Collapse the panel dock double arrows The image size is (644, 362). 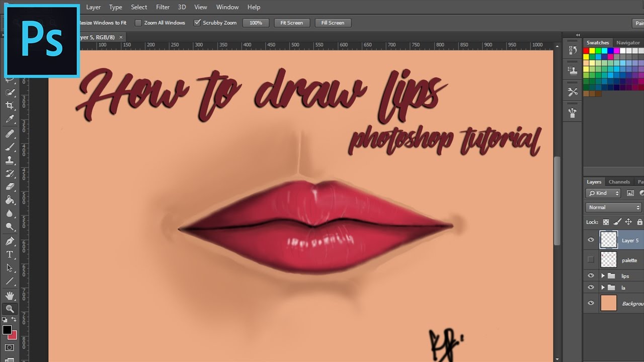coord(578,35)
